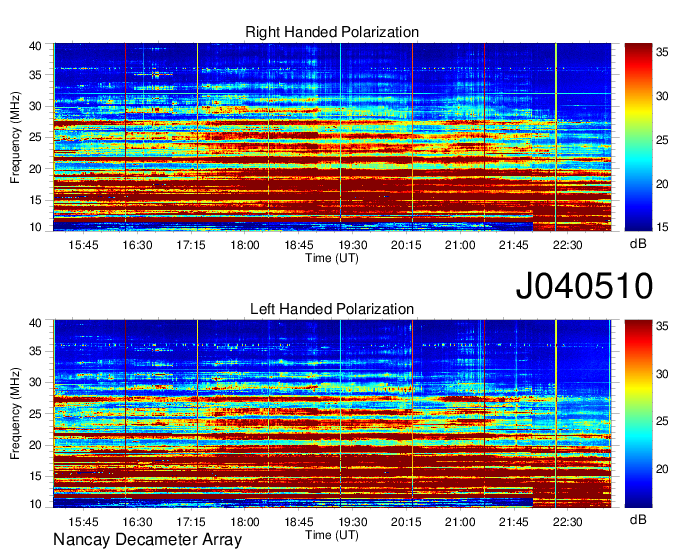Click the 21:00 time tick of Left Handed plot
This screenshot has height=552, width=680.
click(x=460, y=522)
